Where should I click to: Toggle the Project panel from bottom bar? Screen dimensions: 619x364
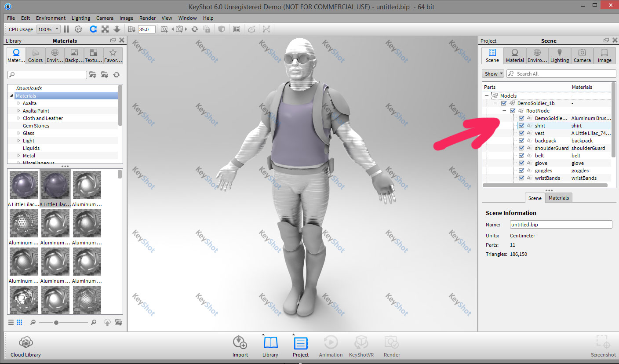301,346
